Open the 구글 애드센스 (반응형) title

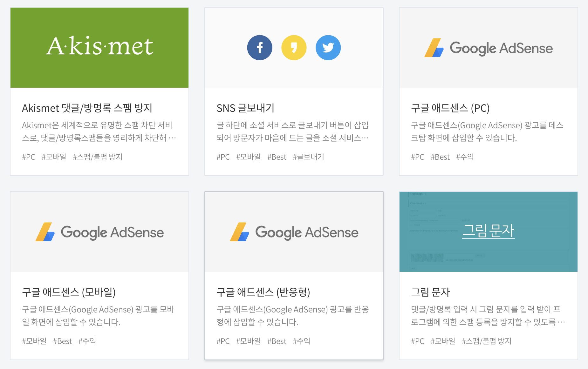click(263, 292)
